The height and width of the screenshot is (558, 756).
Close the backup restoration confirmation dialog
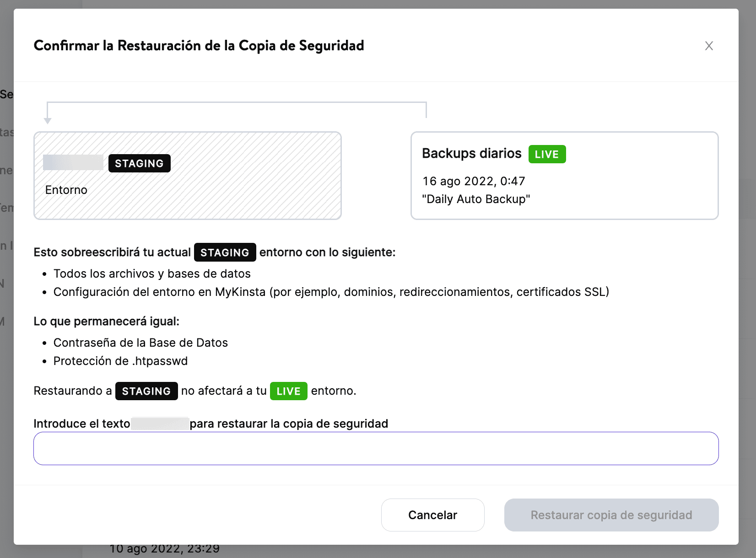709,46
